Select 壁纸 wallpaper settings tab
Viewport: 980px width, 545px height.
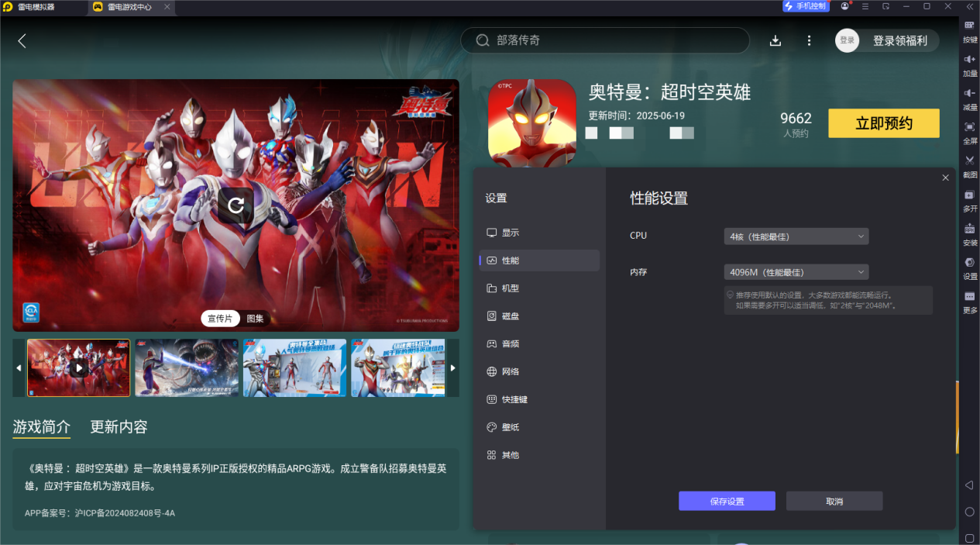coord(539,427)
